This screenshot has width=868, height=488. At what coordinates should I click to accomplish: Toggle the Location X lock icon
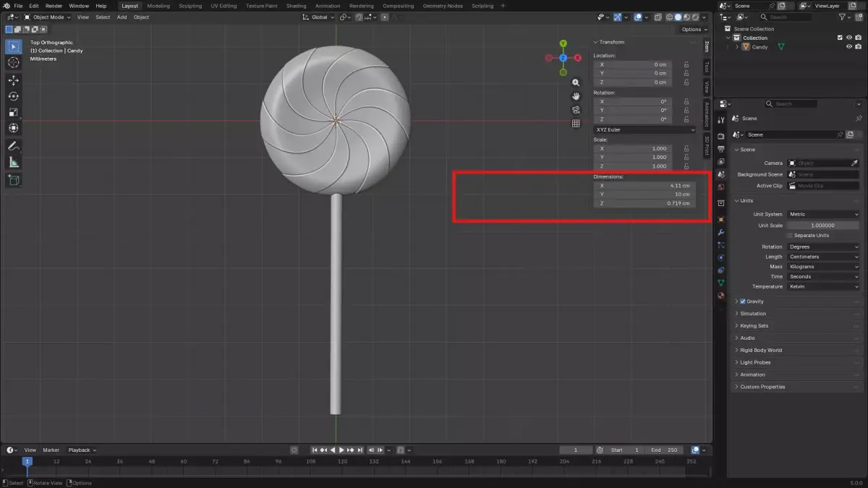(686, 64)
